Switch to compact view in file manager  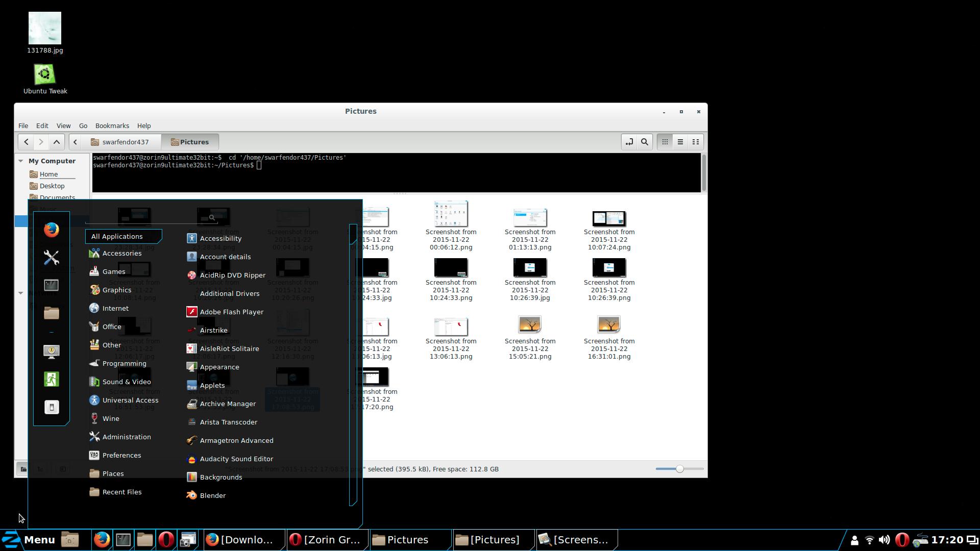coord(695,142)
